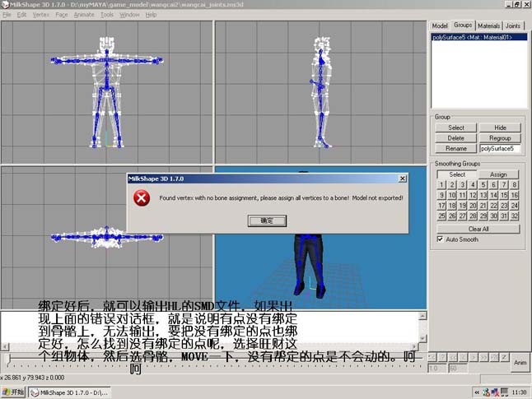Viewport: 532px width, 399px height.
Task: Select smoothing group 12
Action: pyautogui.click(x=473, y=195)
